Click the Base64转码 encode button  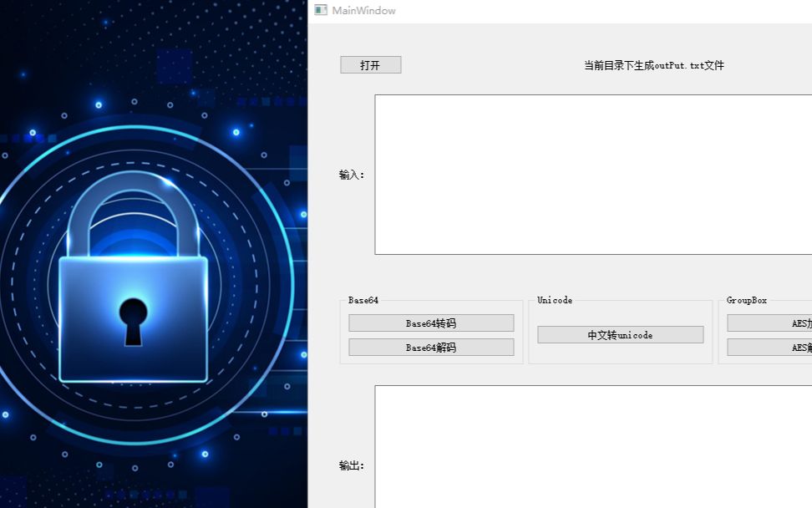pyautogui.click(x=431, y=323)
